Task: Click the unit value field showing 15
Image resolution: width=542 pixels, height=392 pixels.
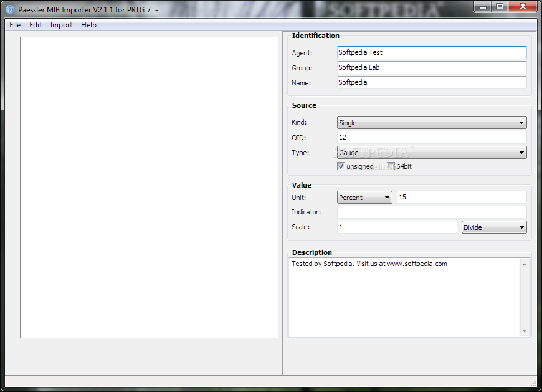Action: coord(462,198)
